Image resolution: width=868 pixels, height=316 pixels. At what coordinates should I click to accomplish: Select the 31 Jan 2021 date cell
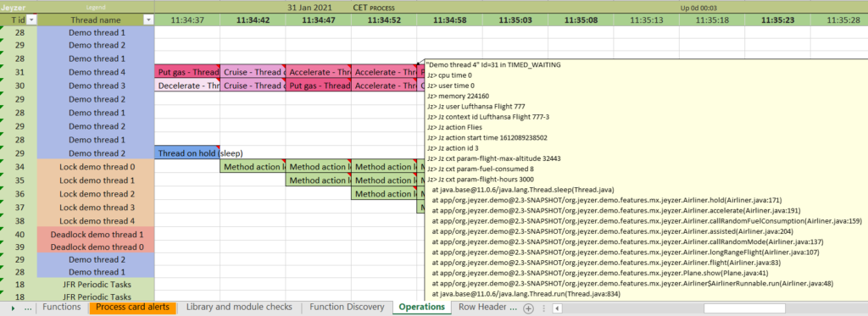(310, 8)
